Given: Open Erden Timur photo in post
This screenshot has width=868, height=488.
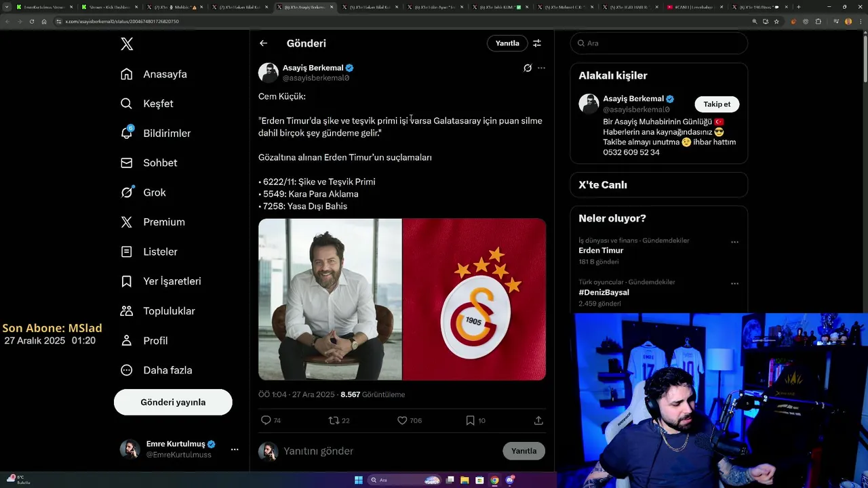Looking at the screenshot, I should click(x=330, y=299).
